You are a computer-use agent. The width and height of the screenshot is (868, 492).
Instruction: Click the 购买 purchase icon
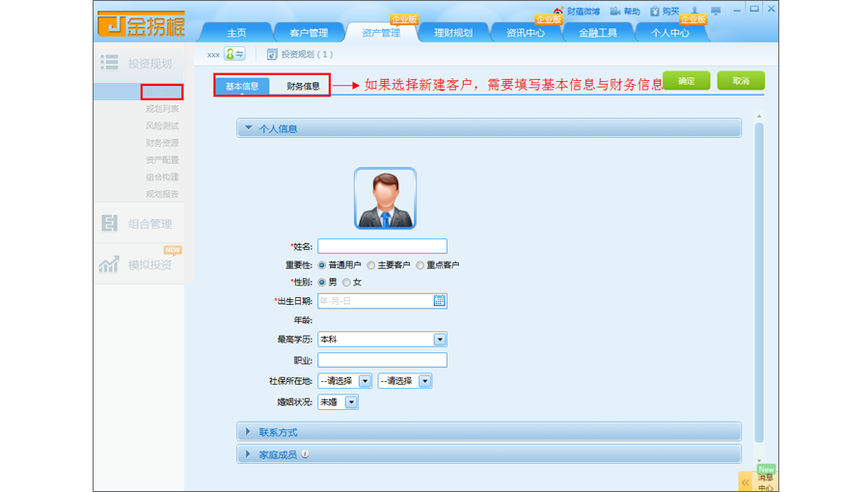tap(655, 12)
